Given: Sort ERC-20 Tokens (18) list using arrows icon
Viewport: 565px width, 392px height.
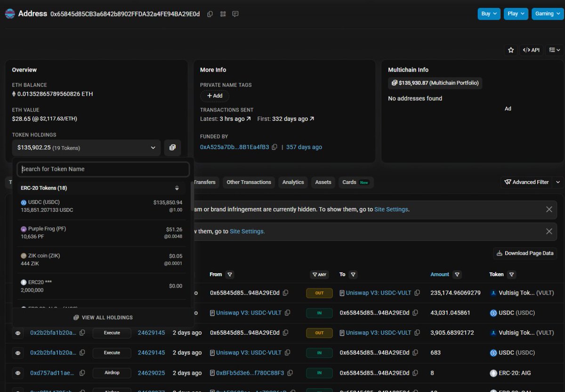Looking at the screenshot, I should tap(177, 188).
